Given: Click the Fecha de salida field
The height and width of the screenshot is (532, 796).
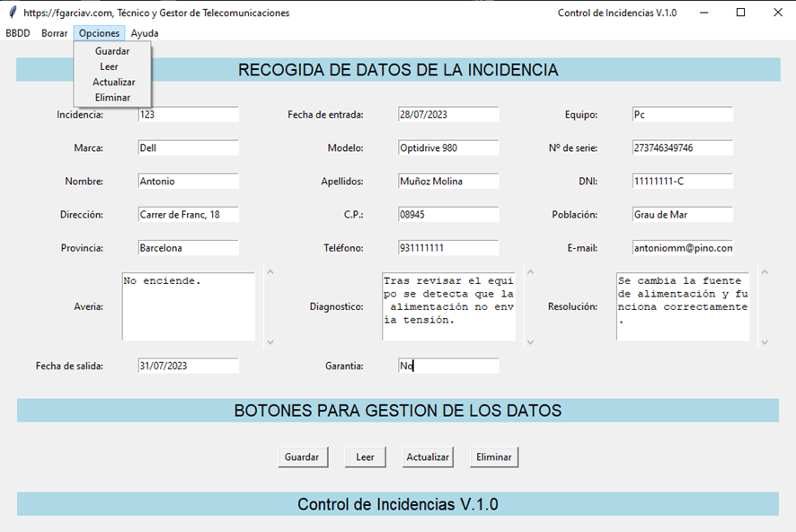Looking at the screenshot, I should 188,366.
